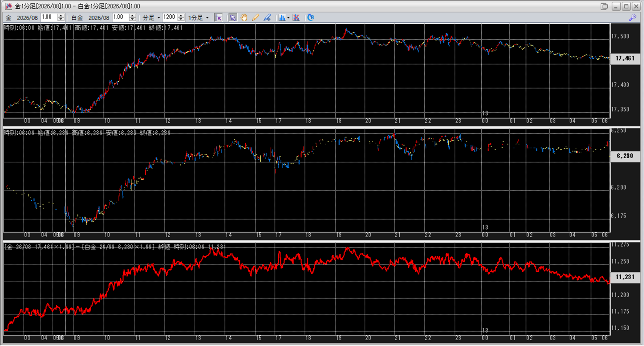The image size is (644, 346).
Task: Open the wrench settings icon
Action: [632, 18]
